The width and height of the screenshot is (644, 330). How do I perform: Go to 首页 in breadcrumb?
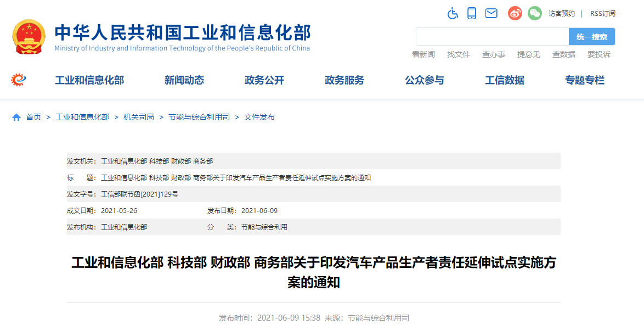[x=33, y=117]
